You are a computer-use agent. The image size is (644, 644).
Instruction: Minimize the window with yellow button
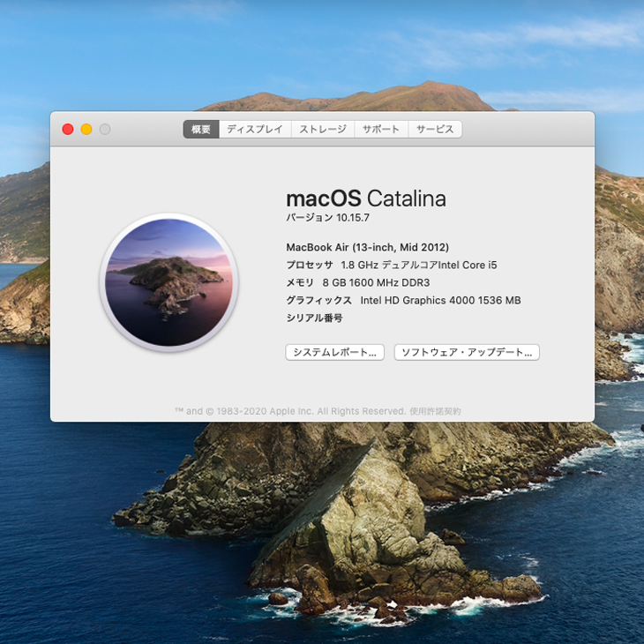pyautogui.click(x=86, y=130)
